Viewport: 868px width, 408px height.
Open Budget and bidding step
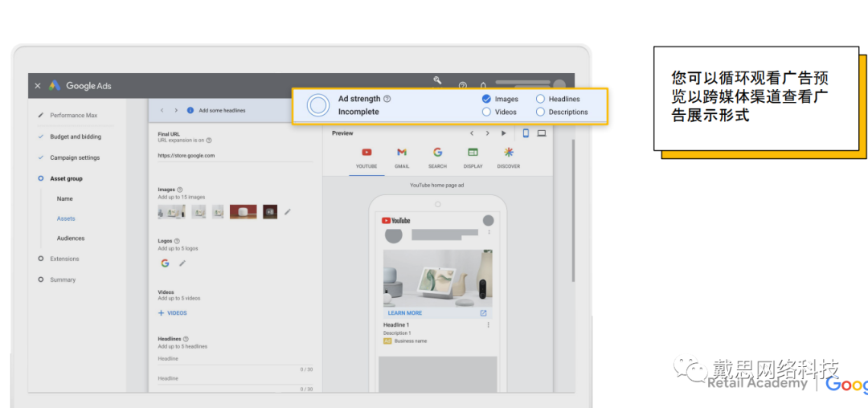[76, 137]
